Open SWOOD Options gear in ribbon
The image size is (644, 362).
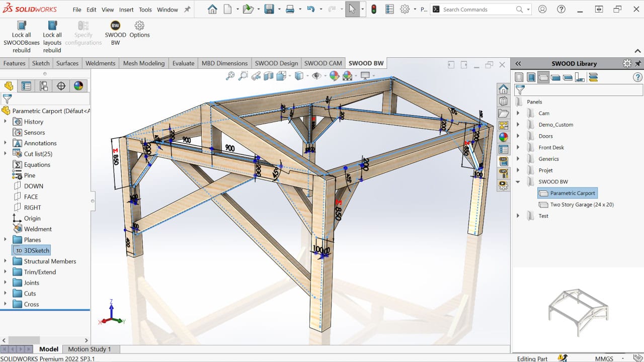139,30
